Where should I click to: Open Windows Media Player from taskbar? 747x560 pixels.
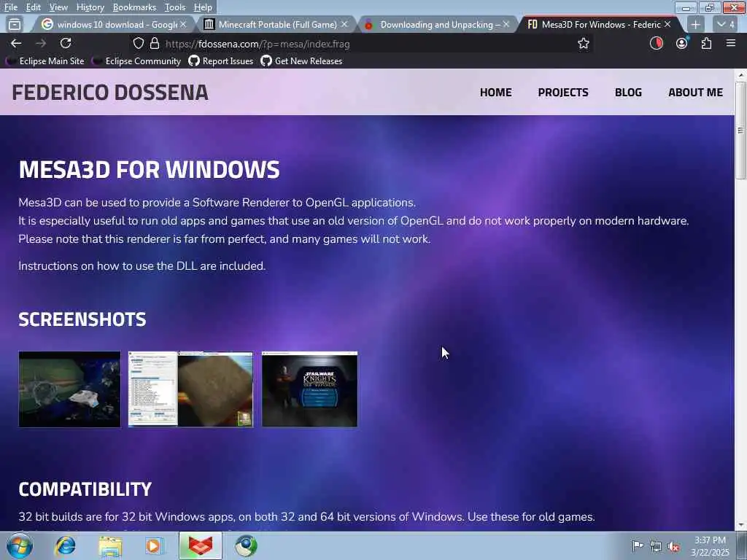[155, 545]
